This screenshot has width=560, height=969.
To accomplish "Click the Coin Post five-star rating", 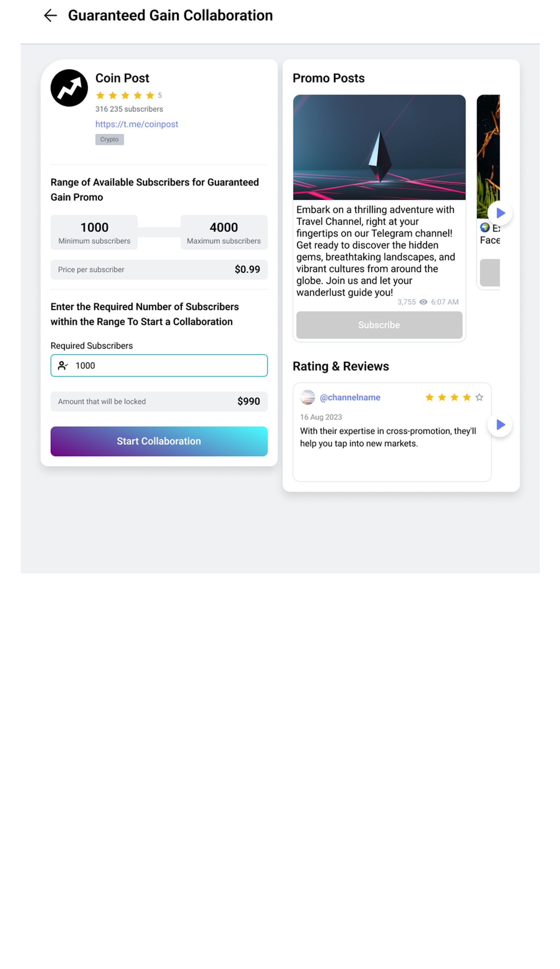I will 125,95.
